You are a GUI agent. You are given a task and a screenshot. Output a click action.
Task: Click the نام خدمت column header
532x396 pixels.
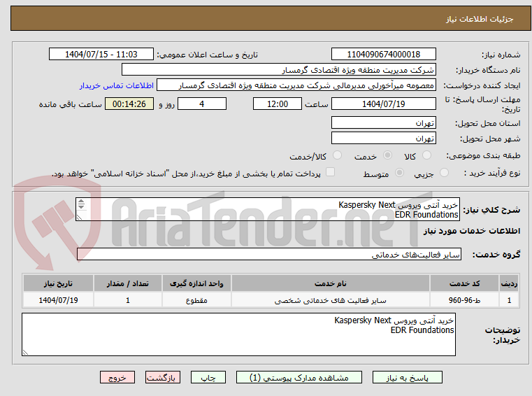pyautogui.click(x=331, y=283)
